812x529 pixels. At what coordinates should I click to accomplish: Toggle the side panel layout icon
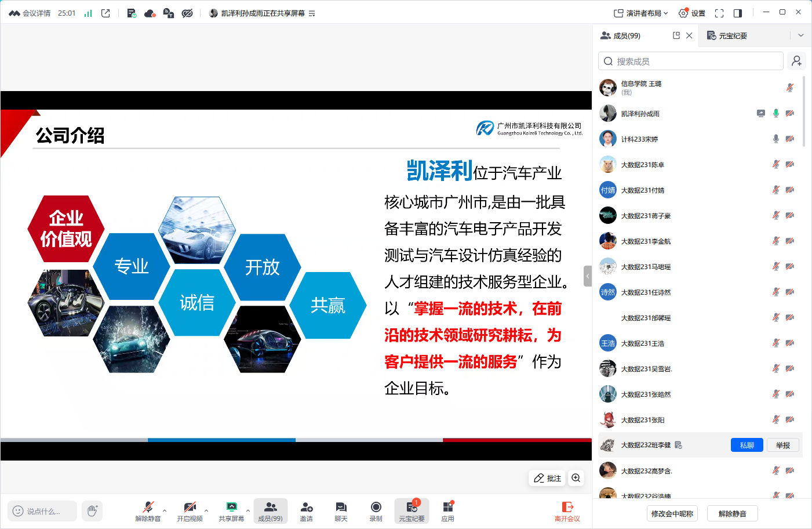click(x=738, y=13)
